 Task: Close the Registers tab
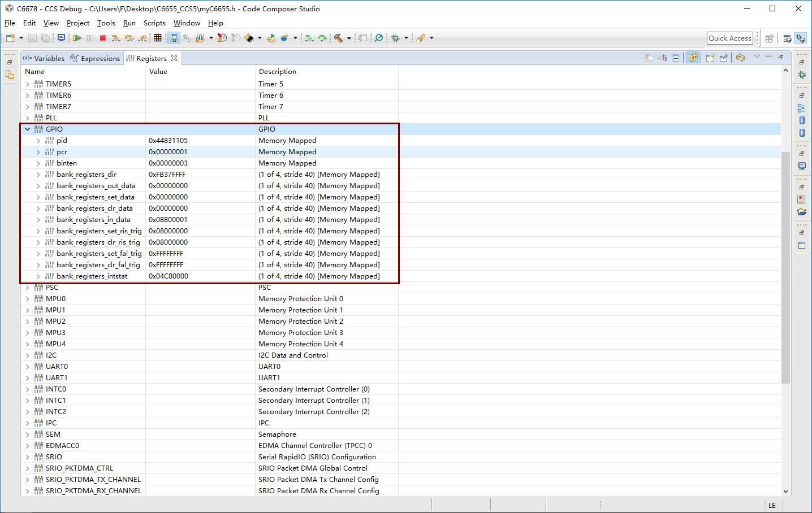pos(174,58)
